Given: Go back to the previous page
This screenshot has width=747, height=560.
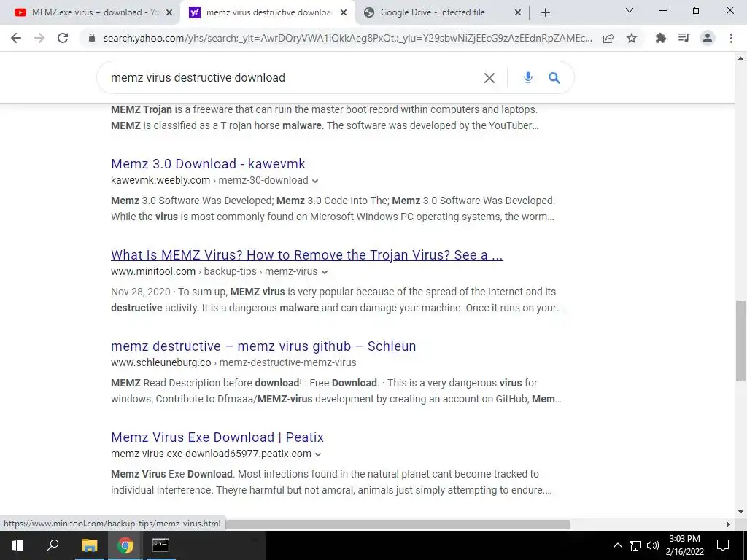Looking at the screenshot, I should pos(16,38).
